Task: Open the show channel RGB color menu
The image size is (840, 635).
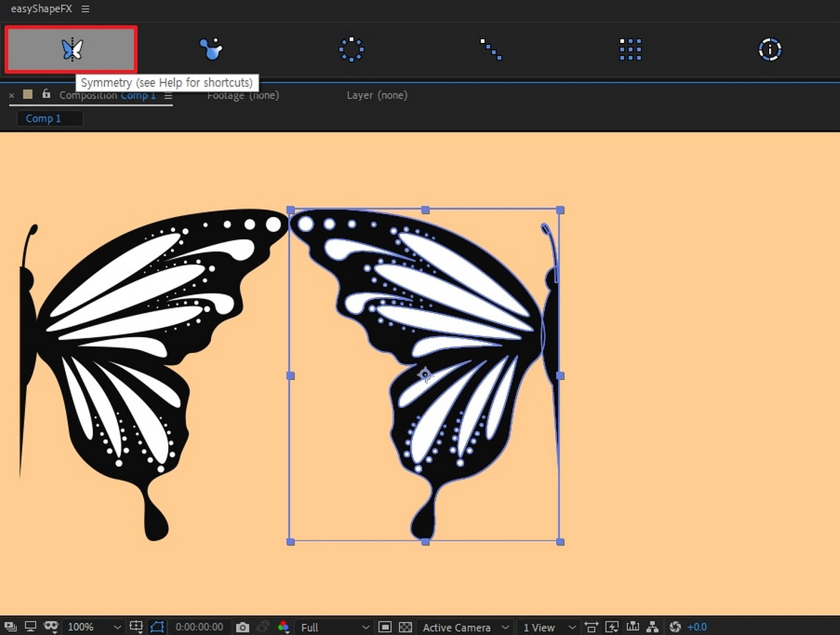Action: coord(283,626)
